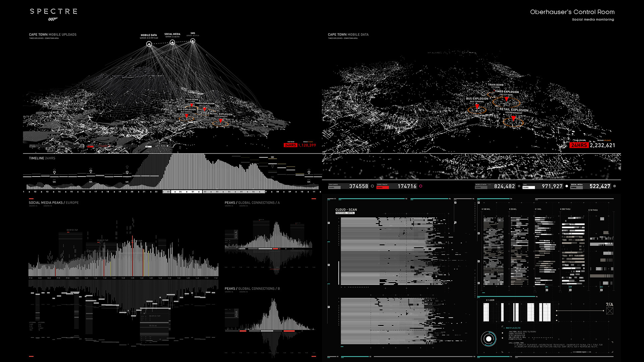Select the Social Media server node
This screenshot has width=644, height=362.
tap(172, 42)
